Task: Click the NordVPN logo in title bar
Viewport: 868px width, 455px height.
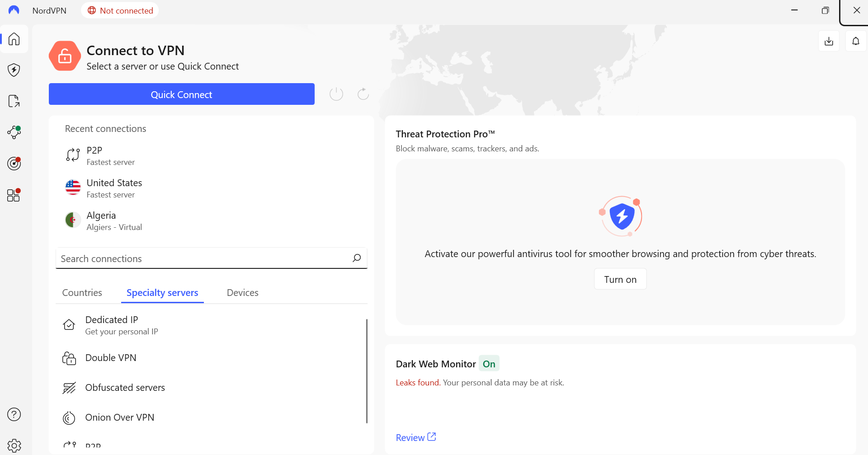Action: click(14, 10)
